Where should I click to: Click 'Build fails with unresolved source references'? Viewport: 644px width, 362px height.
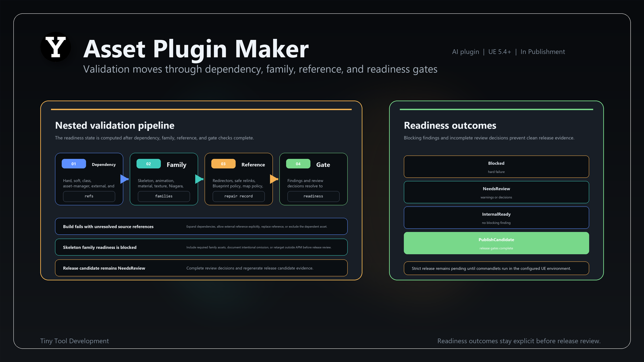coord(108,227)
